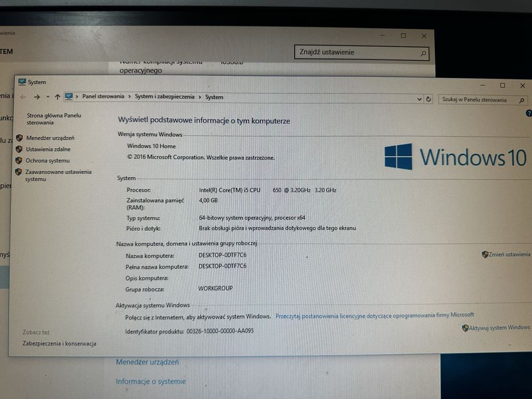This screenshot has height=399, width=532.
Task: Select Panel sterowania breadcrumb
Action: tap(103, 96)
